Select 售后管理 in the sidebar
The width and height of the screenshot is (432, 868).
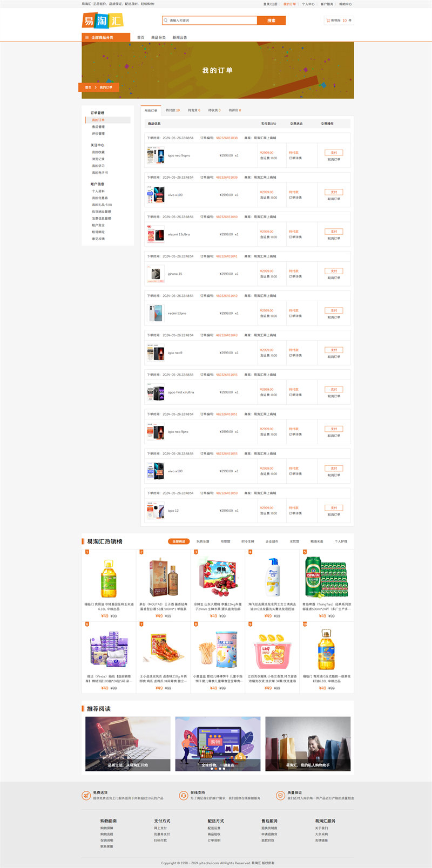click(x=98, y=127)
